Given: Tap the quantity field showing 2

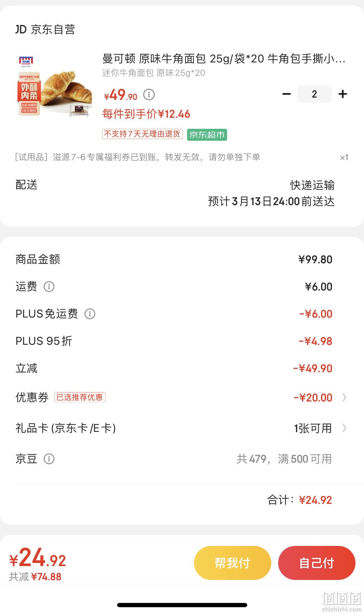Looking at the screenshot, I should 314,94.
